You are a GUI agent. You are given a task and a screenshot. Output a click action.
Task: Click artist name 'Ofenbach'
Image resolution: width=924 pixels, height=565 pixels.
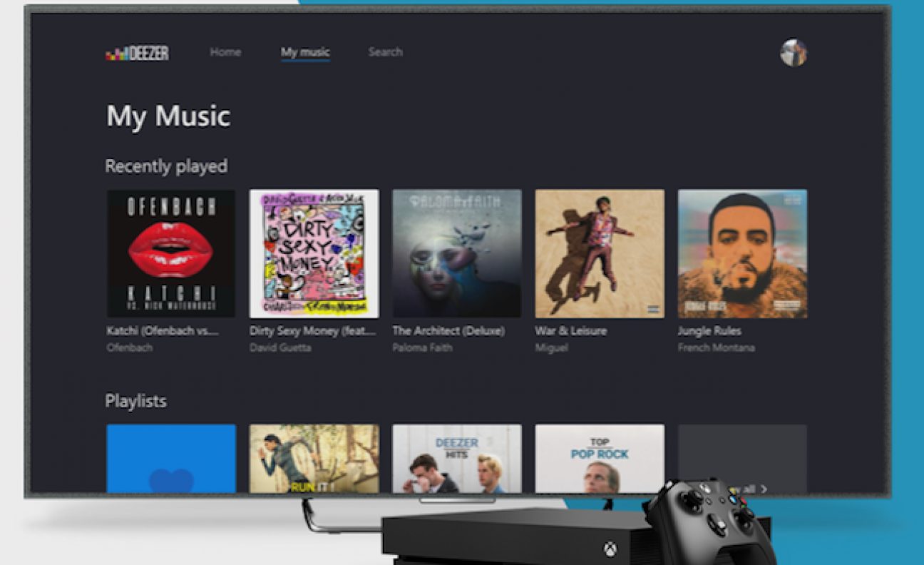click(129, 348)
